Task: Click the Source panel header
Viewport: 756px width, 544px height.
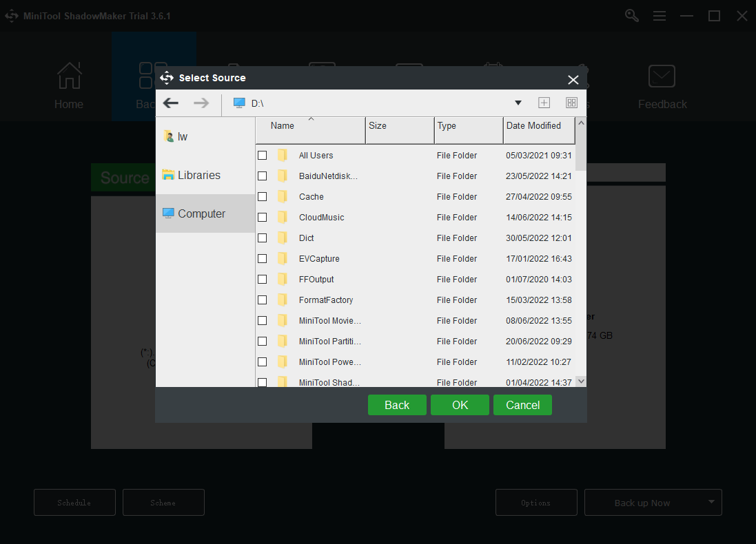Action: (123, 178)
